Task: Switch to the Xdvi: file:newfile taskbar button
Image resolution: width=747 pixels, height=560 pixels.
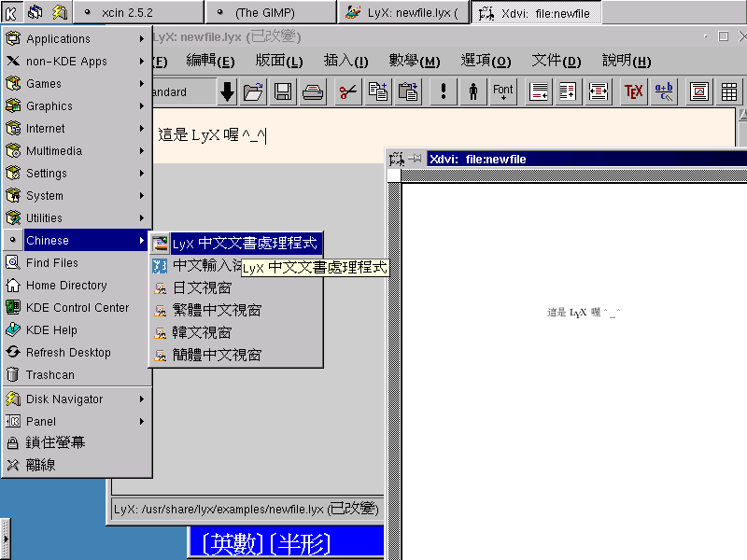Action: 536,12
